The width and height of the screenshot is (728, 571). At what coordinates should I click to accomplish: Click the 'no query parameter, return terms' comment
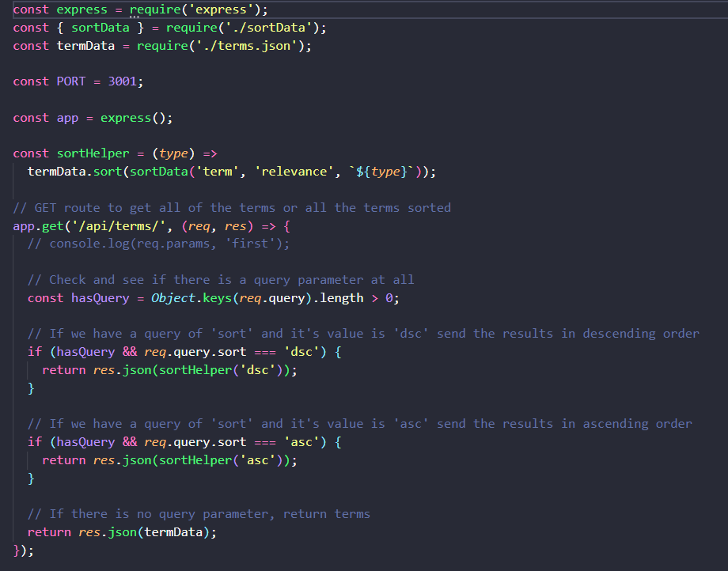[x=199, y=514]
